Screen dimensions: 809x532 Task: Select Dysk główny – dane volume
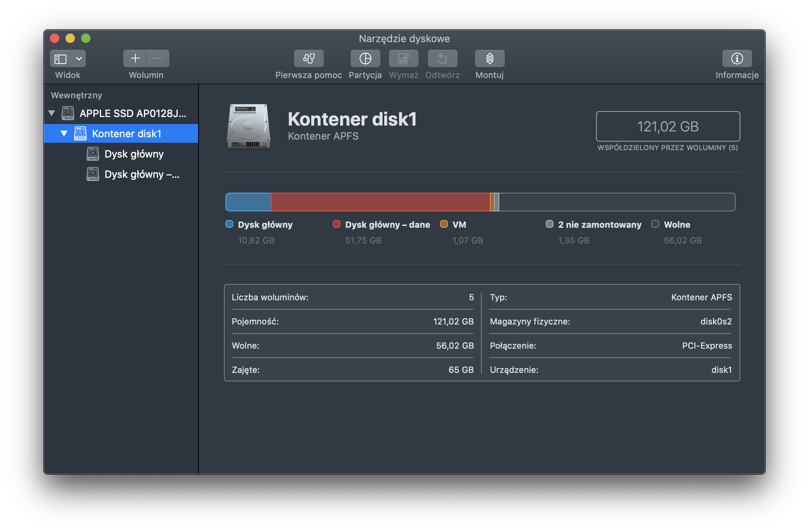(x=141, y=174)
